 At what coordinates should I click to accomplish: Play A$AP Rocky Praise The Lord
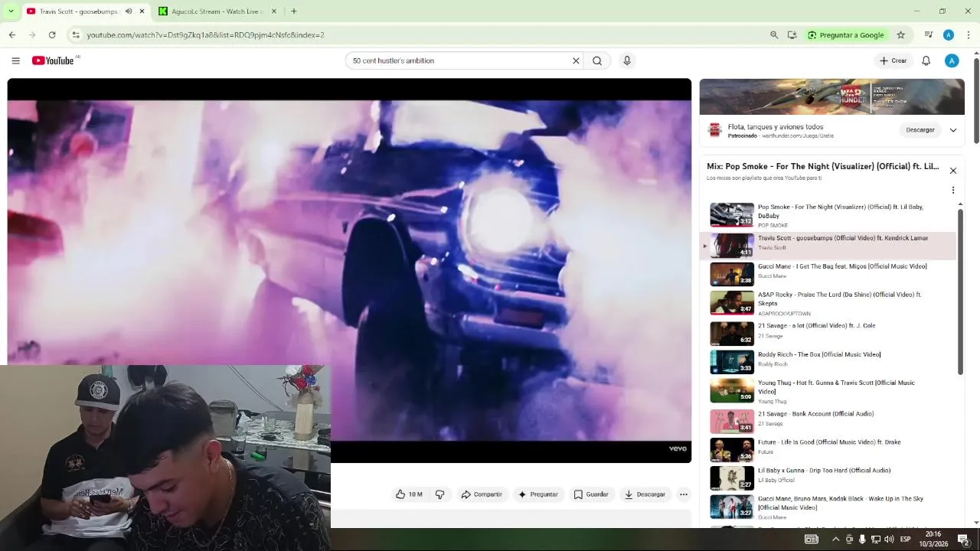point(828,303)
